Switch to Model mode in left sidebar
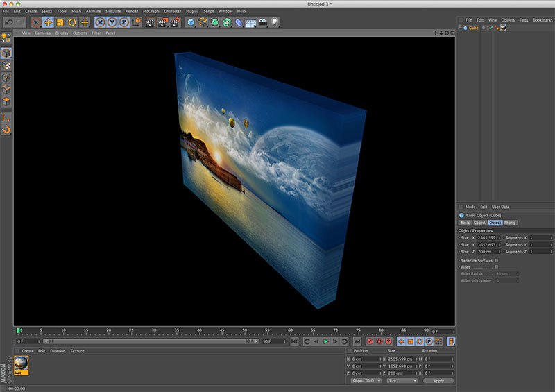The image size is (555, 392). click(x=6, y=53)
